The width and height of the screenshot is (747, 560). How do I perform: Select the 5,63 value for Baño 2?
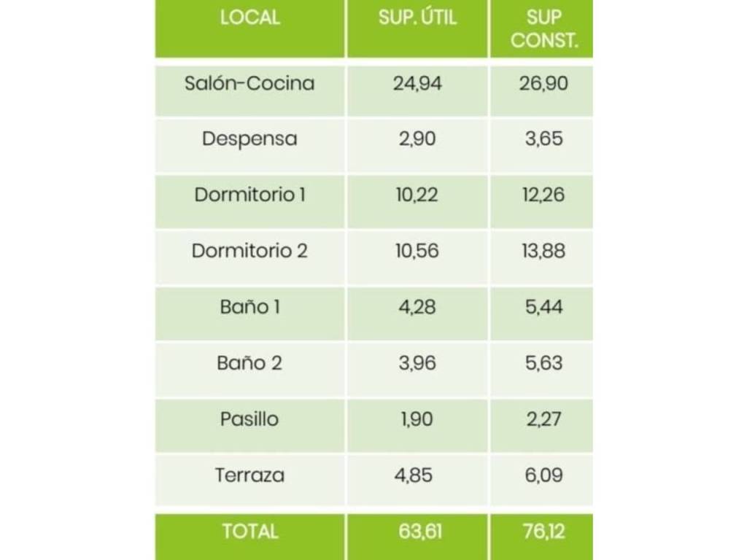[x=543, y=363]
